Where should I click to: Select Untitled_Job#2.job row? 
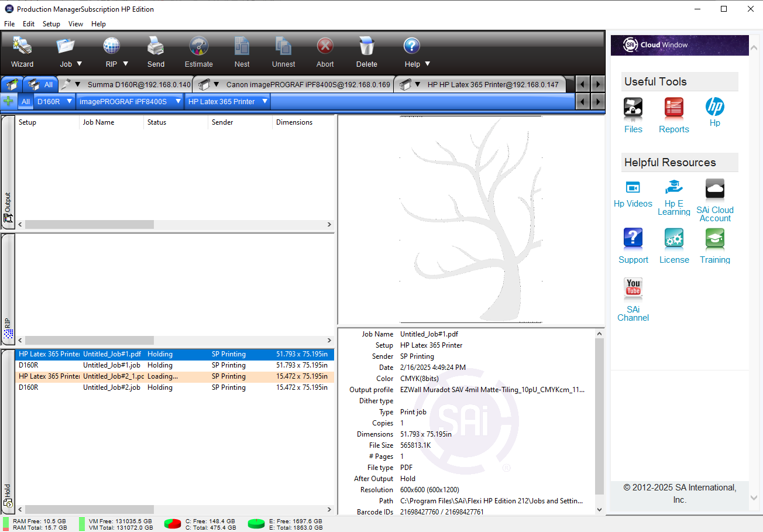point(174,387)
